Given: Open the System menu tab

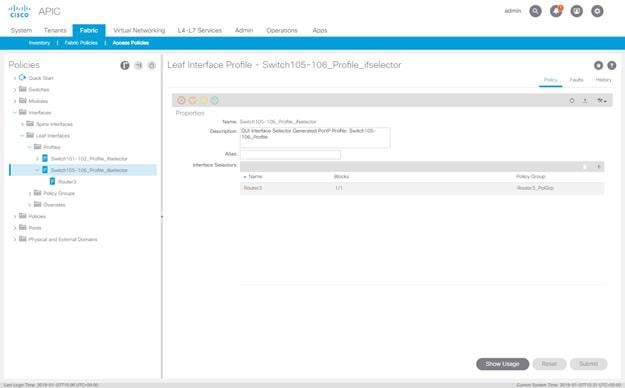Looking at the screenshot, I should click(21, 30).
